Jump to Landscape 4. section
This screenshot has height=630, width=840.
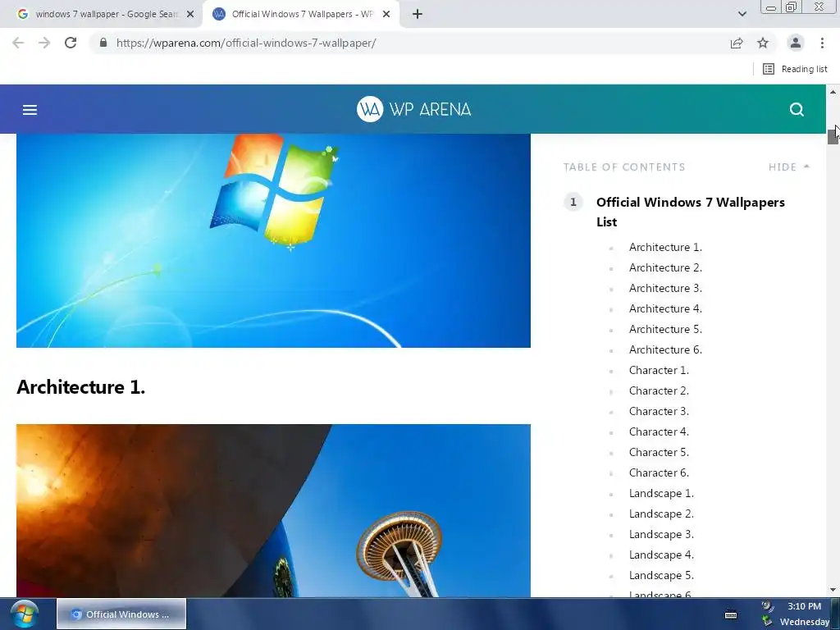click(x=662, y=555)
